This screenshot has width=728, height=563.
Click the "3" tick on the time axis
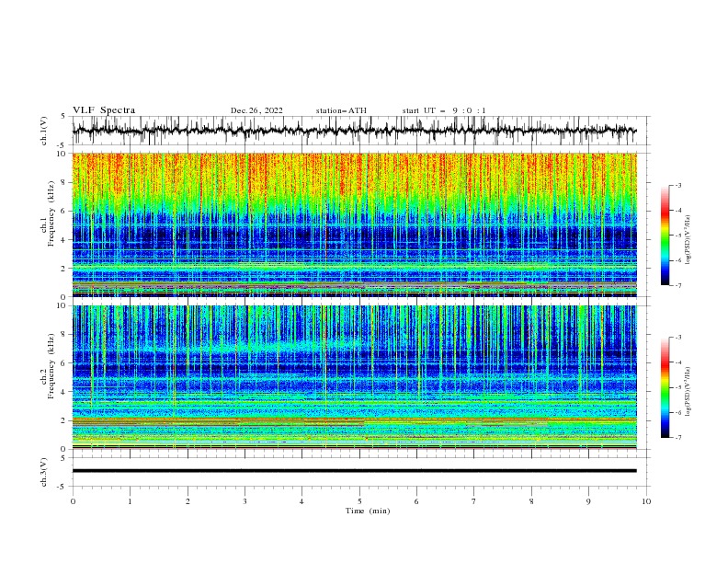click(245, 501)
